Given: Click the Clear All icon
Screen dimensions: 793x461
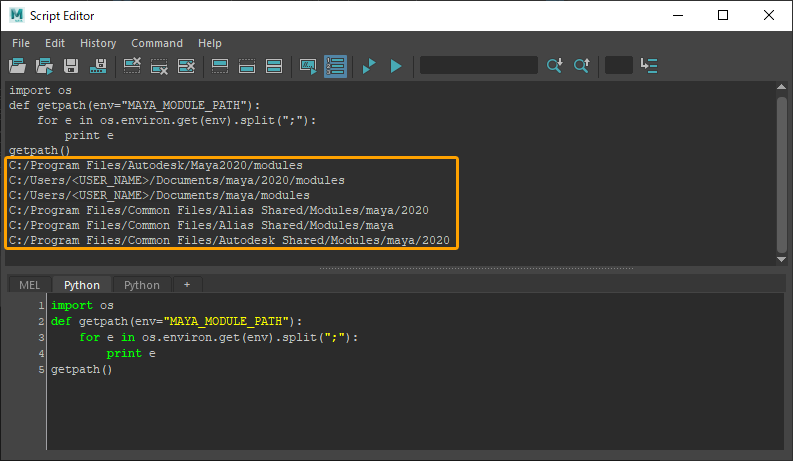Looking at the screenshot, I should click(186, 66).
